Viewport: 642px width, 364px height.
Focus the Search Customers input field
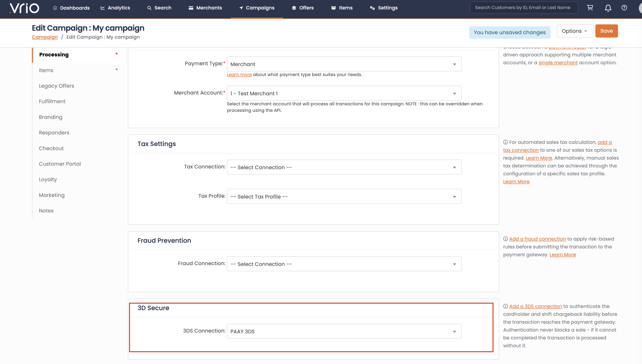point(524,7)
